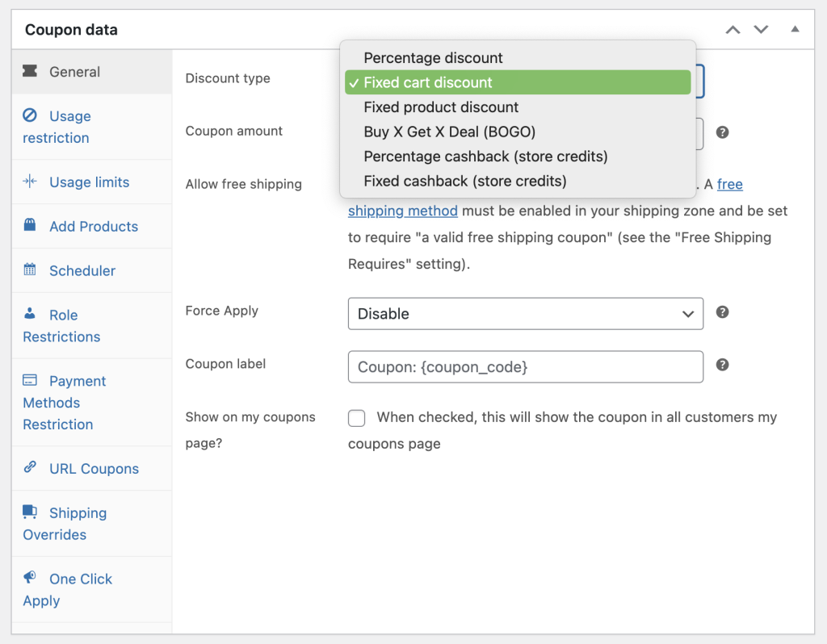The width and height of the screenshot is (827, 644).
Task: Choose Percentage cashback (store credits)
Action: point(518,157)
